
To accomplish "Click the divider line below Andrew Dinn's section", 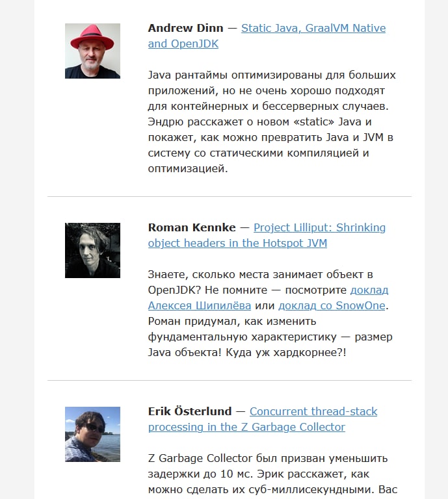I will click(x=230, y=197).
